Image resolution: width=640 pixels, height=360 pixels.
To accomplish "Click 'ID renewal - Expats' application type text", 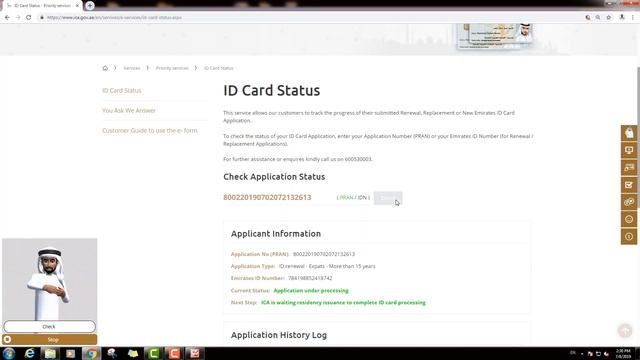I will [327, 266].
